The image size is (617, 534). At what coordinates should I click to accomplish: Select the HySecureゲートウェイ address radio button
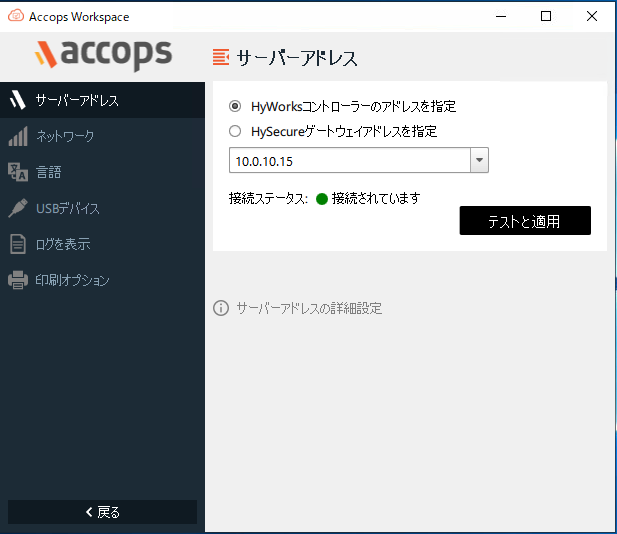tap(235, 131)
